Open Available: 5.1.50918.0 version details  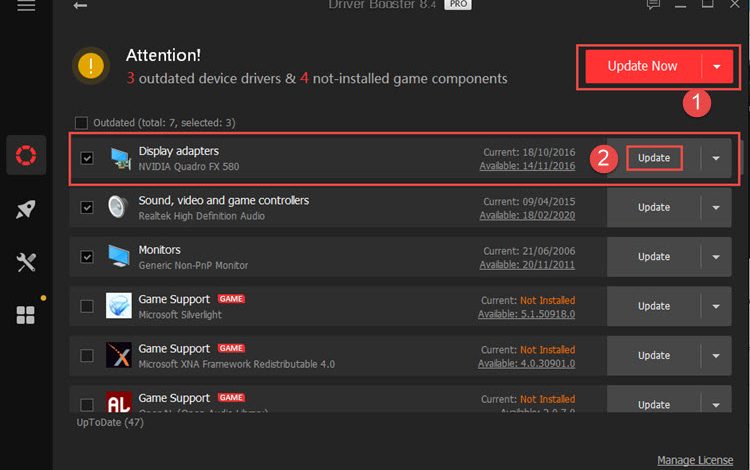527,314
